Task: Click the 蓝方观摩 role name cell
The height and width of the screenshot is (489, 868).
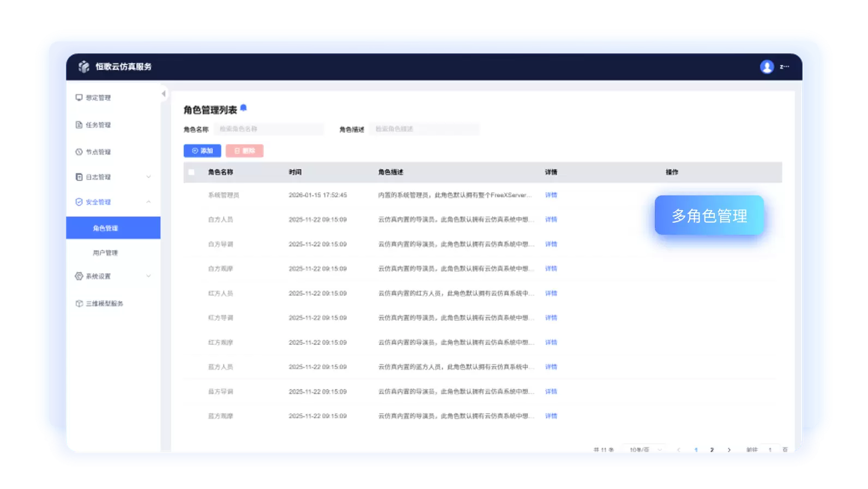Action: click(221, 416)
